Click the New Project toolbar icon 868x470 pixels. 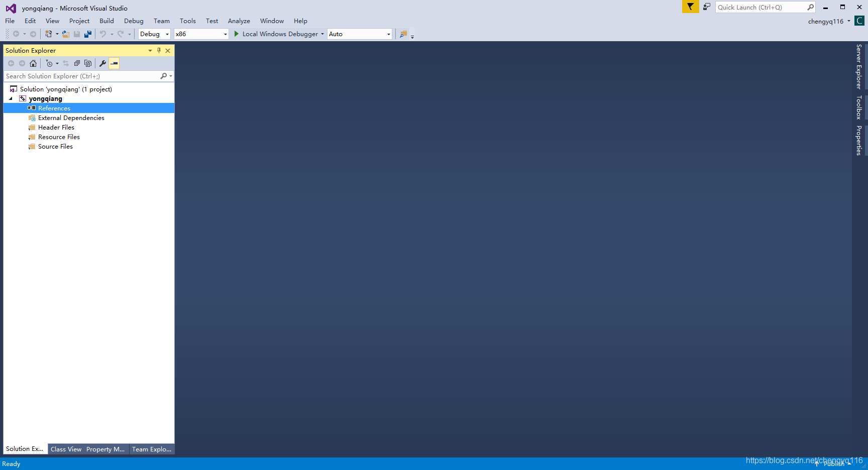coord(49,34)
